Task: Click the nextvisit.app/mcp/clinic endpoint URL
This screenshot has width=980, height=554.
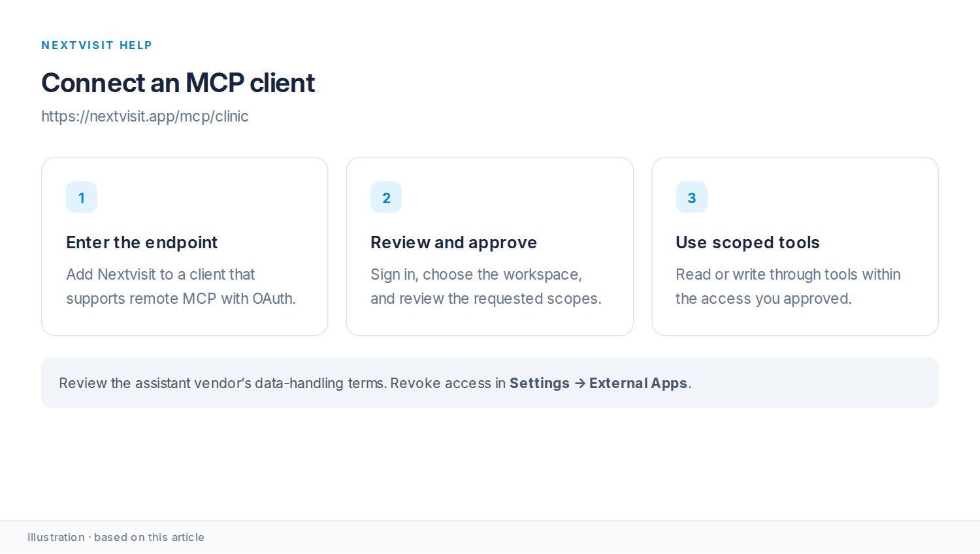Action: (x=145, y=116)
